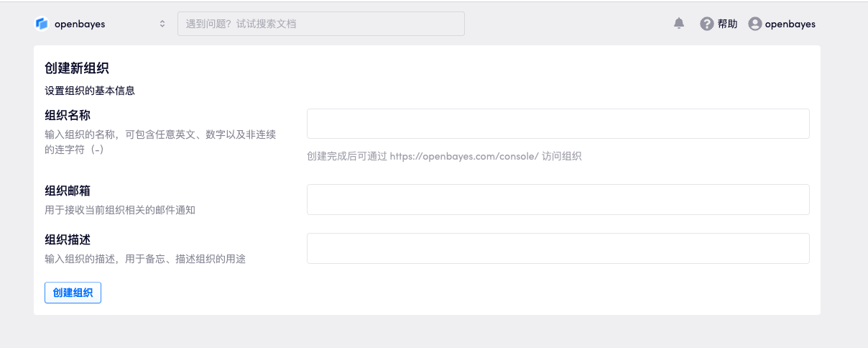Open the 帮助 help menu
Viewport: 868px width, 348px height.
(x=727, y=24)
